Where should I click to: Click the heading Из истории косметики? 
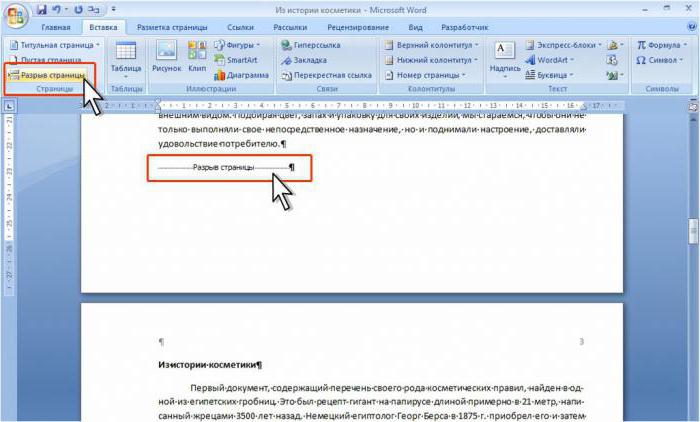pos(210,365)
